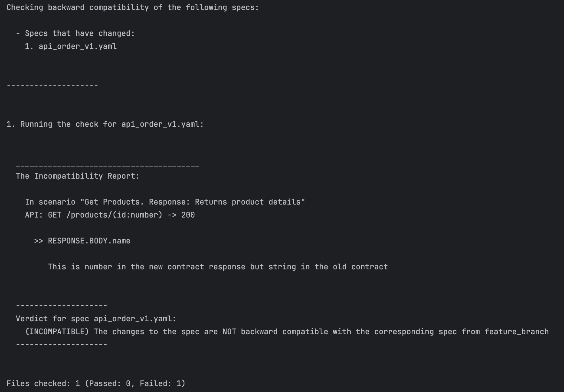
Task: Click "Files checked: 1" in the summary
Action: [43, 384]
